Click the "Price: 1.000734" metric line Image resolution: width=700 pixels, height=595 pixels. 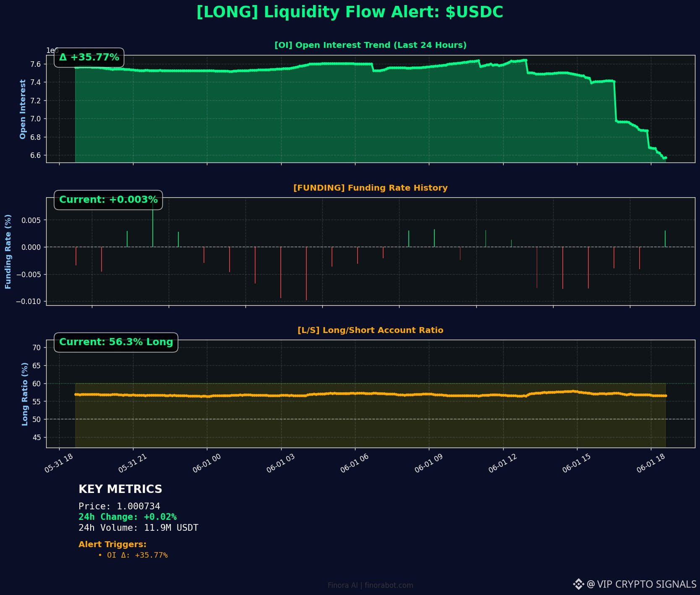(x=119, y=506)
